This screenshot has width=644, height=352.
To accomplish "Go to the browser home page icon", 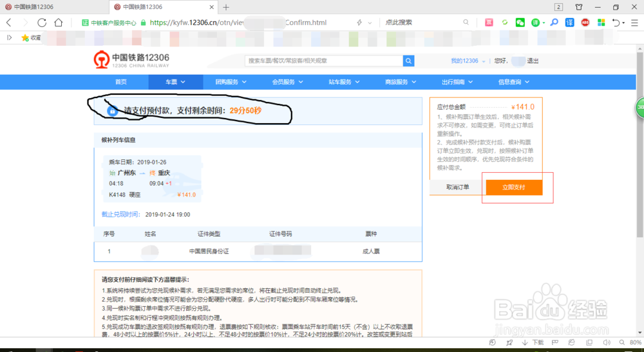I will click(59, 23).
